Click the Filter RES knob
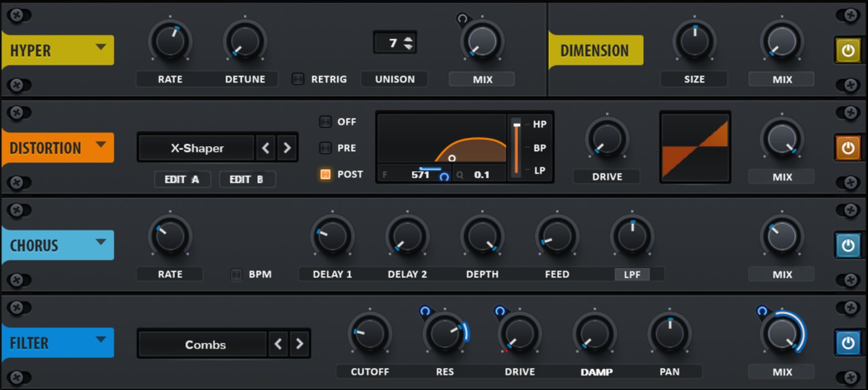 click(445, 334)
